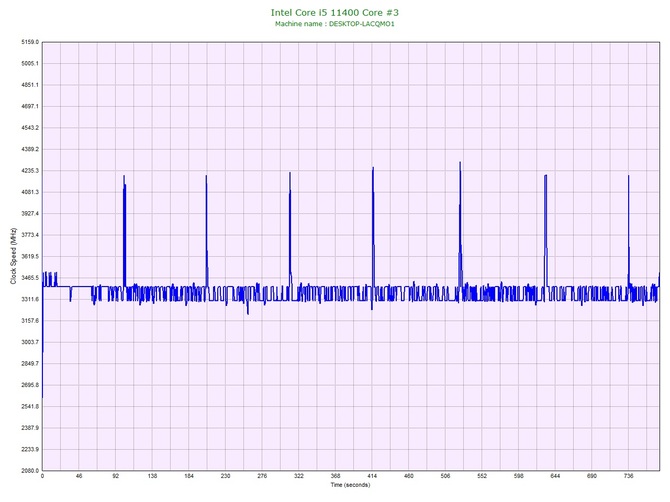Click the 5005.1 y-axis value

(30, 63)
